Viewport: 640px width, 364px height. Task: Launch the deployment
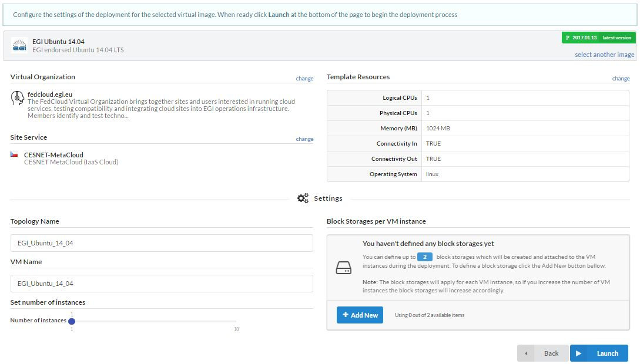[x=599, y=353]
